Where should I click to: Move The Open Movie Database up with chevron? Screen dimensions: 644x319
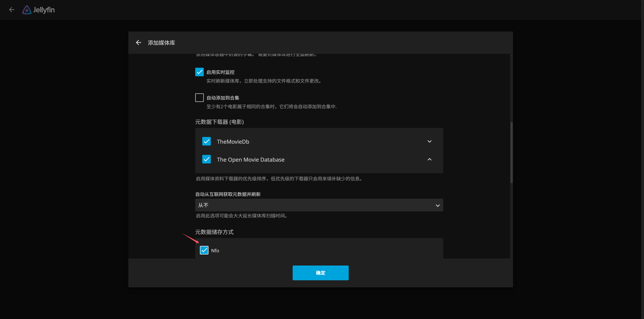[429, 159]
